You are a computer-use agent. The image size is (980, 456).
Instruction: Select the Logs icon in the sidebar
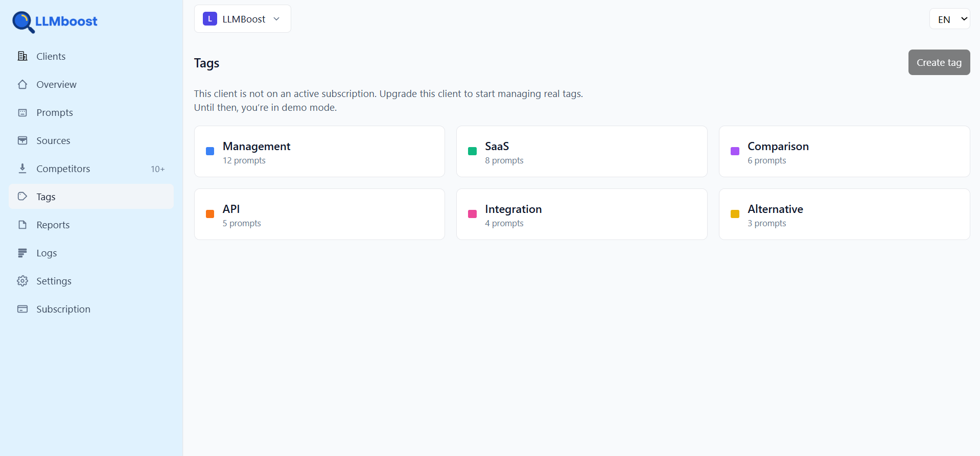click(x=22, y=253)
